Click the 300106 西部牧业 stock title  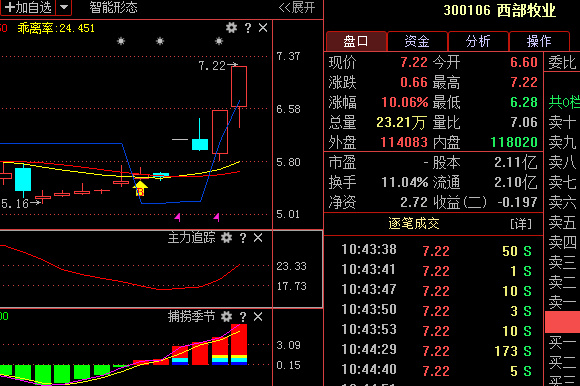point(500,10)
